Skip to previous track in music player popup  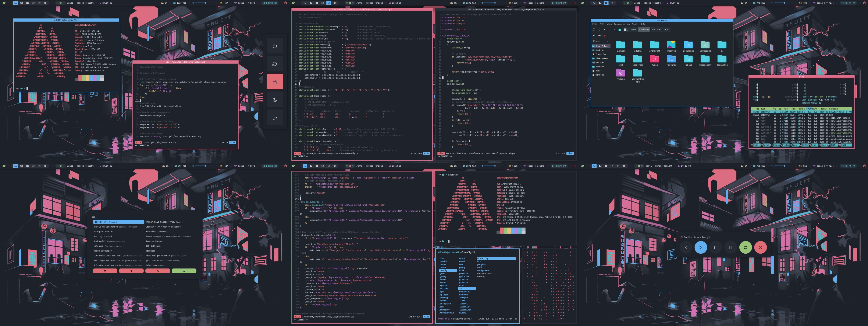[686, 247]
